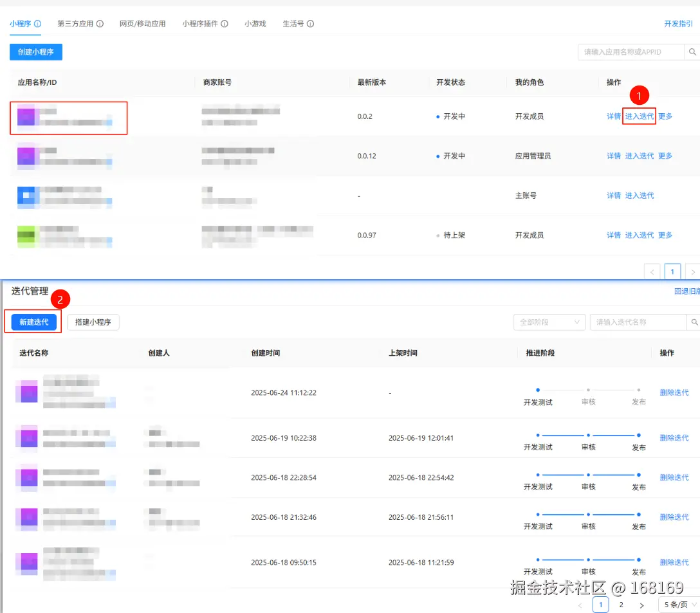Click the 创建小程序 button
The height and width of the screenshot is (613, 700).
pos(36,52)
